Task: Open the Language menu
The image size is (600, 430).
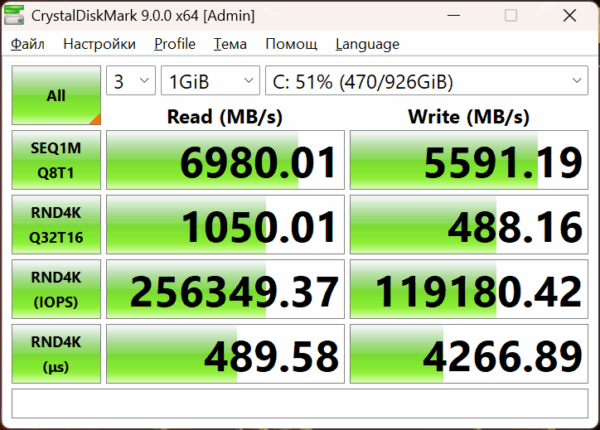Action: [x=367, y=44]
